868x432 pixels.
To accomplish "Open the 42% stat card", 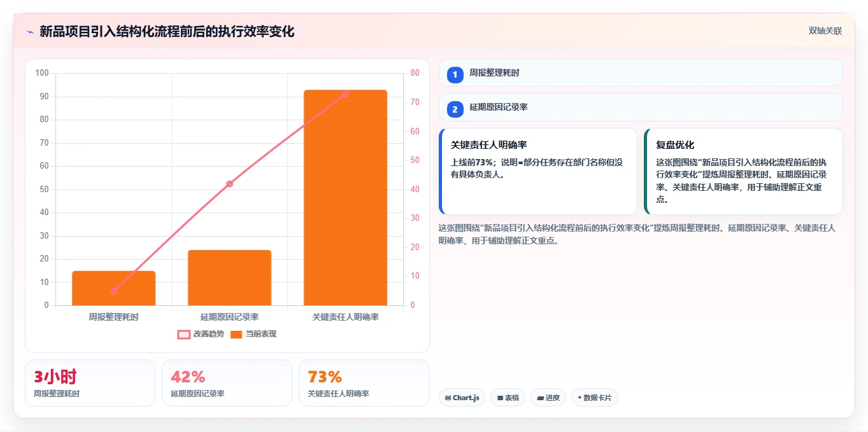I will coord(227,383).
